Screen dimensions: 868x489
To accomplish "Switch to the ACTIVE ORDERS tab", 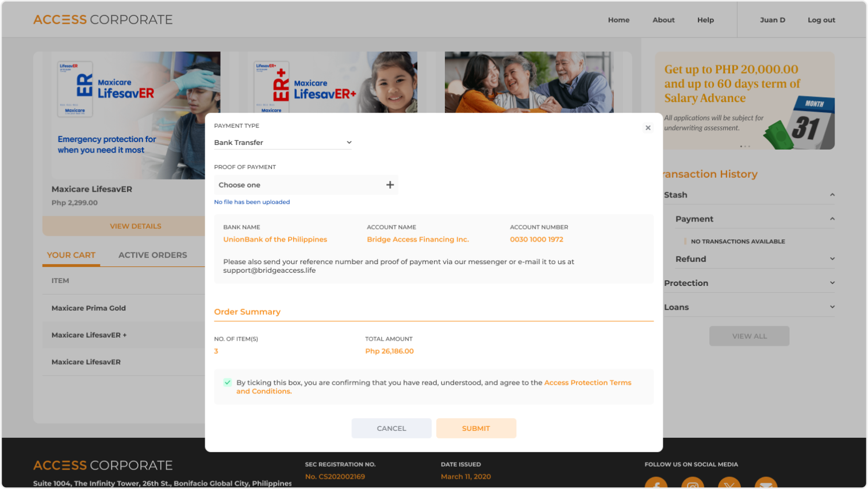I will (x=153, y=255).
